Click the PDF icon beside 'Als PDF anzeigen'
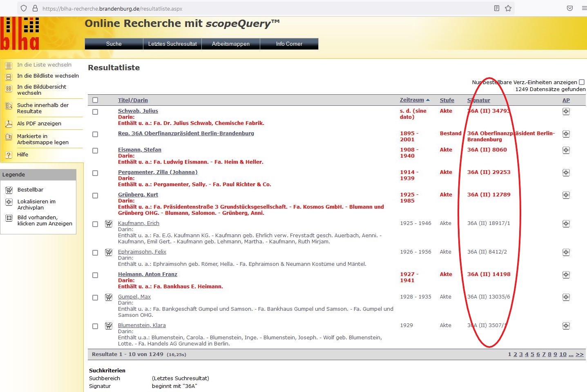The height and width of the screenshot is (392, 587). click(9, 124)
